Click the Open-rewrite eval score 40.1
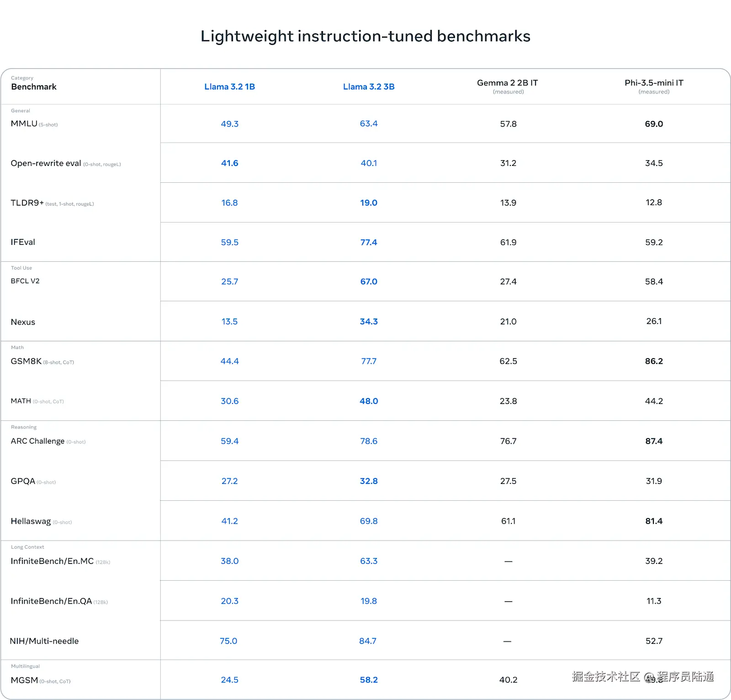Viewport: 731px width, 700px height. 369,163
